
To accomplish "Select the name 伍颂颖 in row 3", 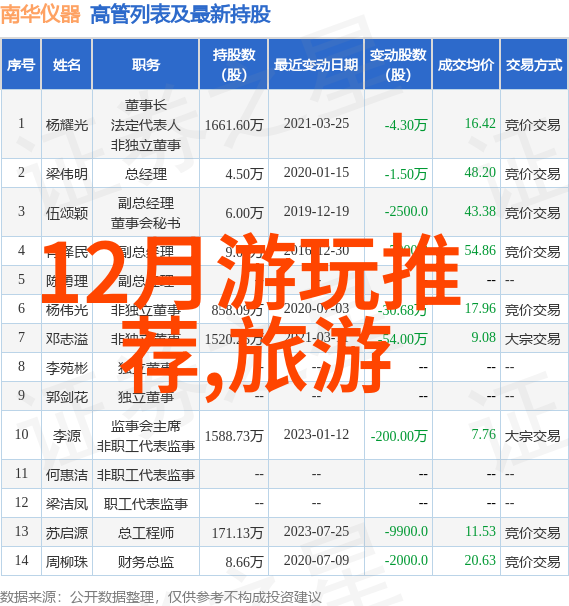I will click(x=66, y=213).
